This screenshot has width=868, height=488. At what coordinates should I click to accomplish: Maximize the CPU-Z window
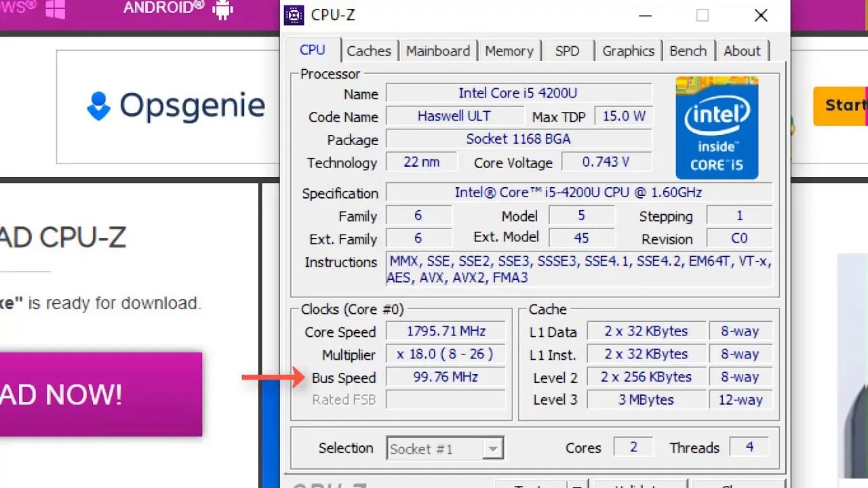point(703,15)
